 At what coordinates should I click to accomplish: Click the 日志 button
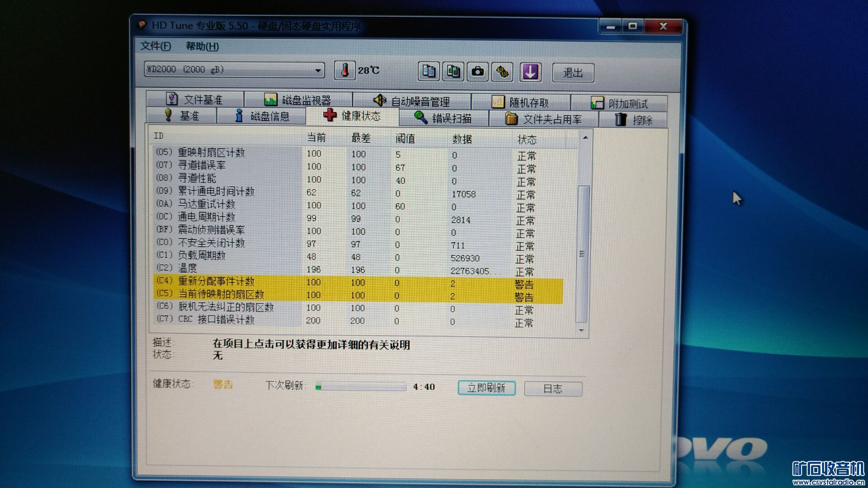click(552, 389)
